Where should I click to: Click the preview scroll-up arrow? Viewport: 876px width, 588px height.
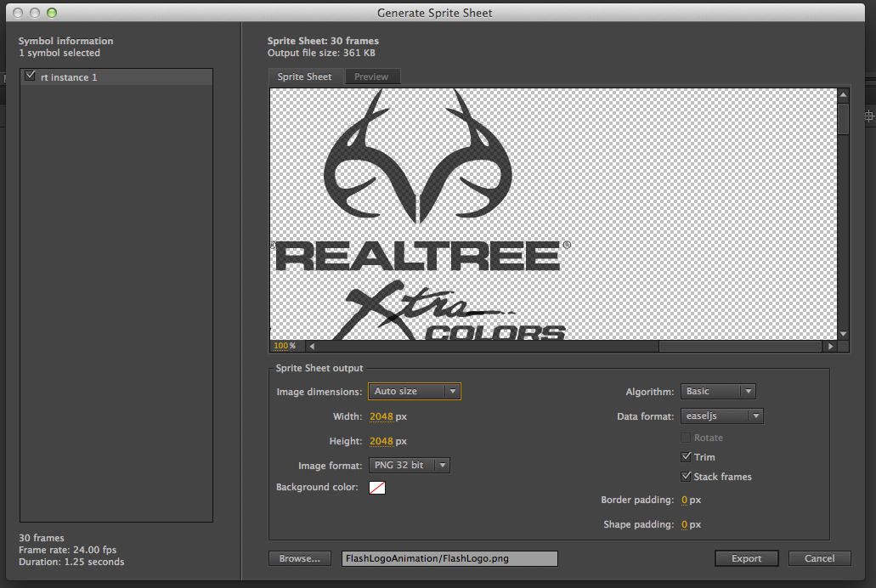pos(843,94)
